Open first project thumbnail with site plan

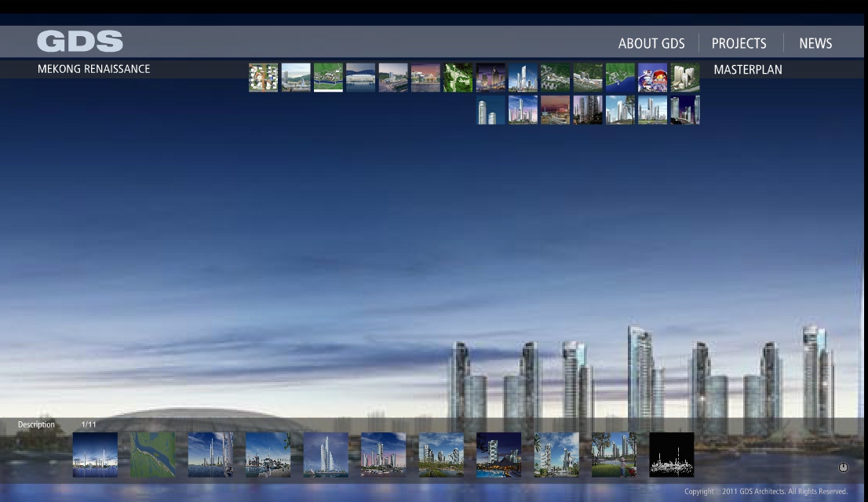click(263, 78)
